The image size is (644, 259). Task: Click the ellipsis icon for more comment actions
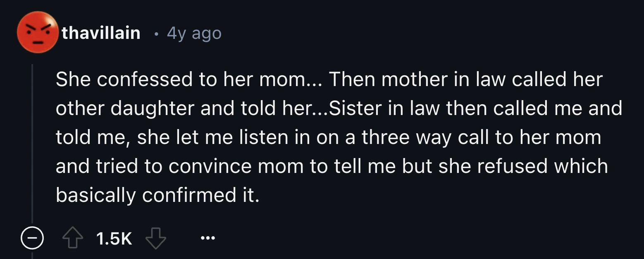click(207, 237)
